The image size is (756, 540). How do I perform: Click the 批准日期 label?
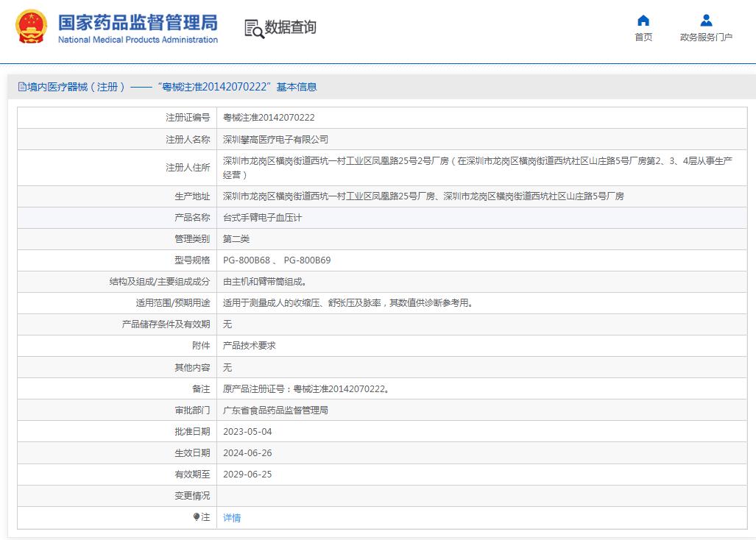tap(192, 432)
